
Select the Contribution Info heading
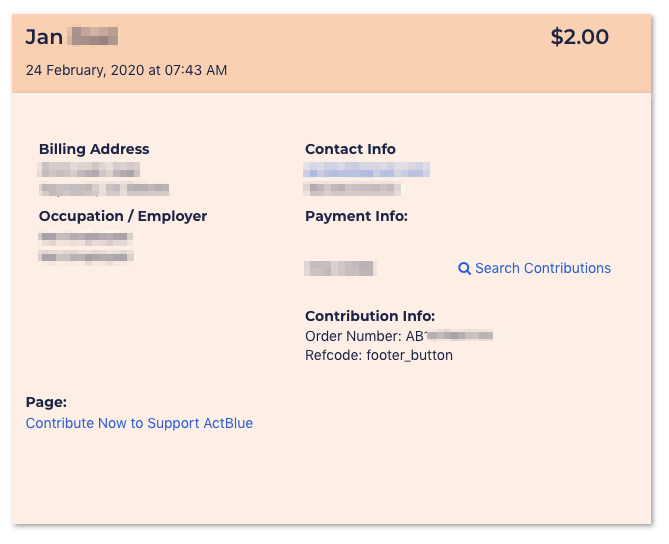click(370, 316)
